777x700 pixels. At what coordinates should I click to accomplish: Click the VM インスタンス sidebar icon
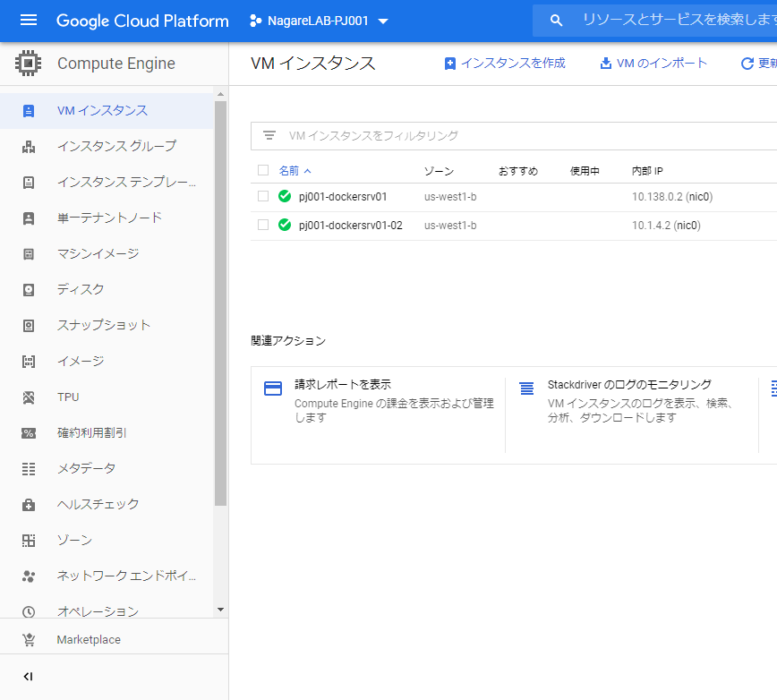(x=29, y=111)
